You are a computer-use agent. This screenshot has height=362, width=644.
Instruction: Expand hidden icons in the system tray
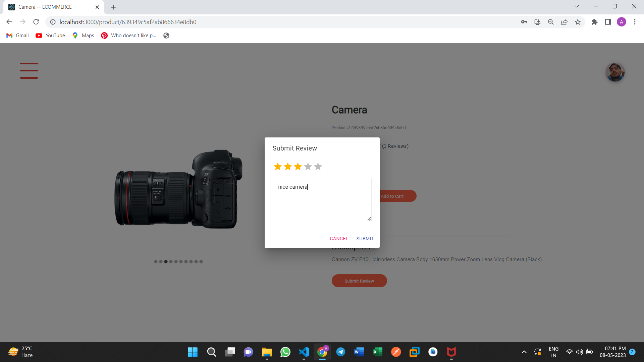pos(524,352)
